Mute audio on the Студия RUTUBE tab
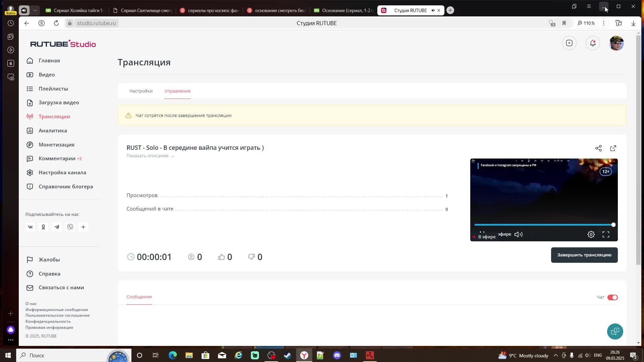Screen dimensions: 644x362 coord(433,10)
